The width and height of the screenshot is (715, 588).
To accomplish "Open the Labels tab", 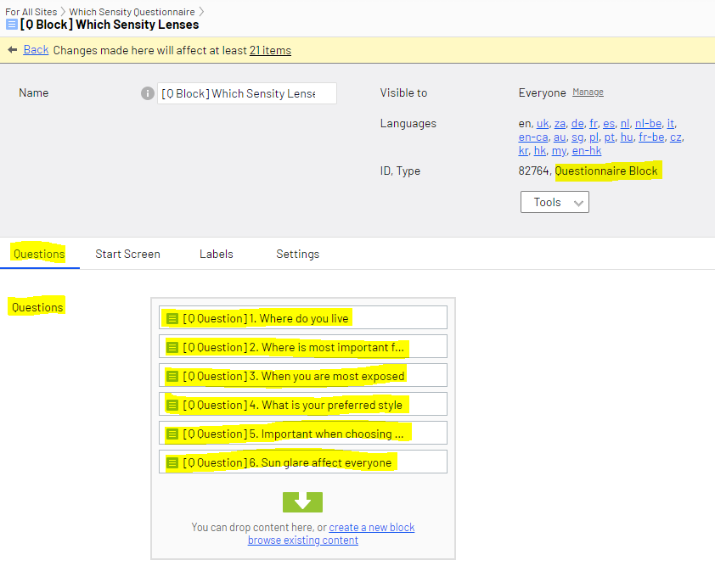I will (x=217, y=254).
